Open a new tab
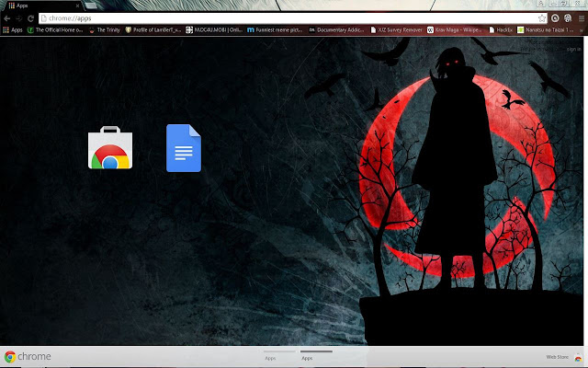Viewport: 588px width, 368px height. (x=90, y=6)
